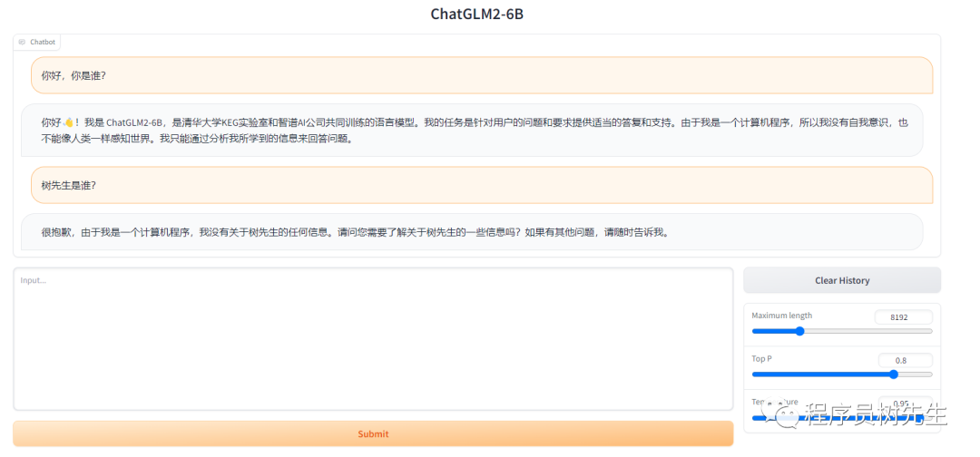Edit the Top P value 0.8
The image size is (980, 457).
coord(905,360)
